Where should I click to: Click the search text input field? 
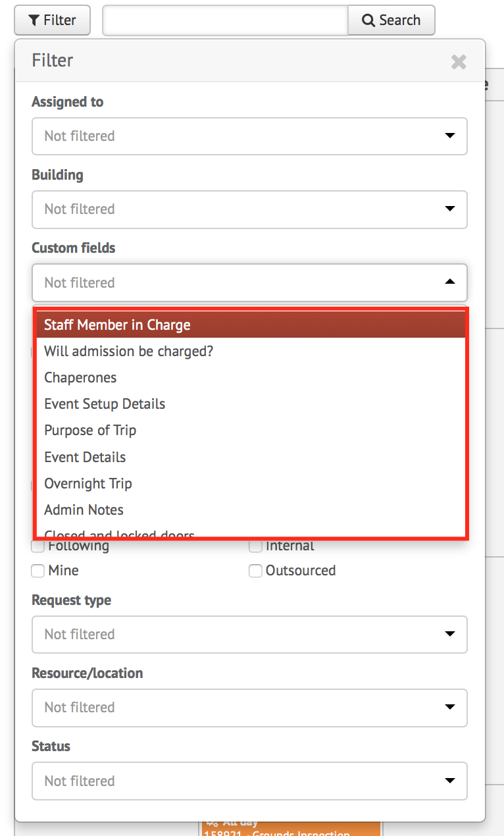click(225, 20)
